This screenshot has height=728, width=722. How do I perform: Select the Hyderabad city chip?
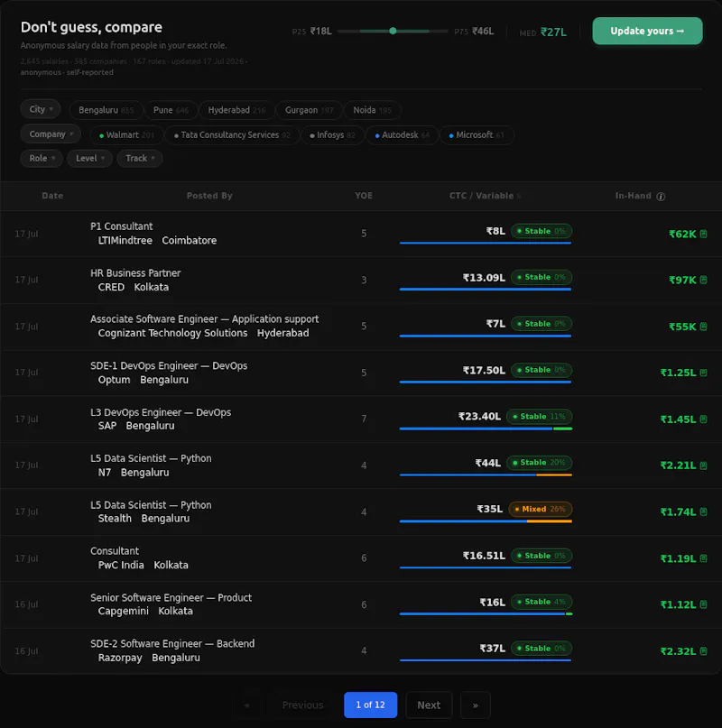pos(236,110)
